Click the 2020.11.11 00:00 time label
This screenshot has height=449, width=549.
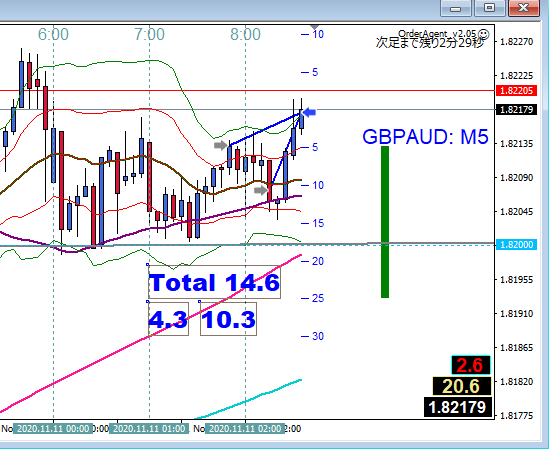(x=53, y=429)
